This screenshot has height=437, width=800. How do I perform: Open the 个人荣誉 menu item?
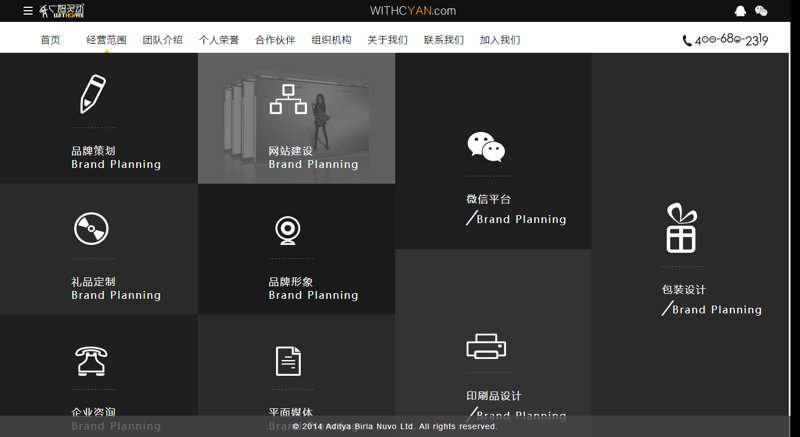click(x=219, y=40)
